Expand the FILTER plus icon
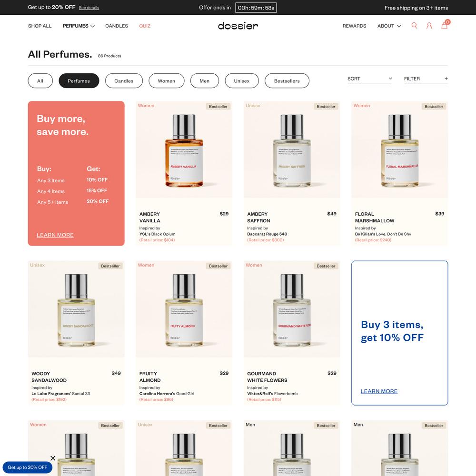476x476 pixels. click(x=446, y=79)
